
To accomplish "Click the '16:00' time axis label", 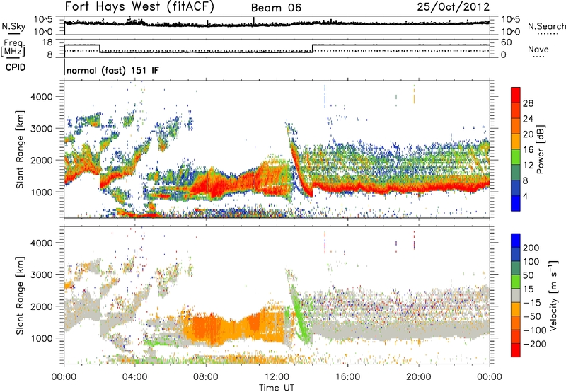I will click(x=347, y=377).
